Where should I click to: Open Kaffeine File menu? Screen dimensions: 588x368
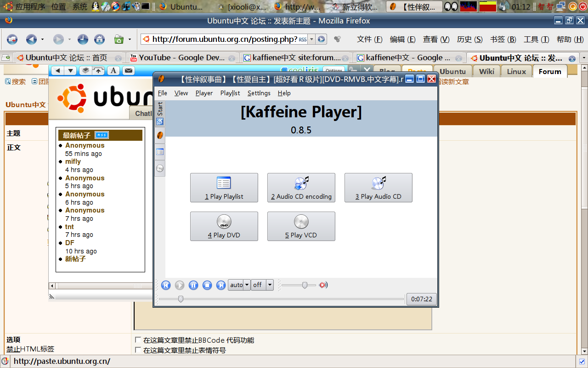pyautogui.click(x=163, y=93)
